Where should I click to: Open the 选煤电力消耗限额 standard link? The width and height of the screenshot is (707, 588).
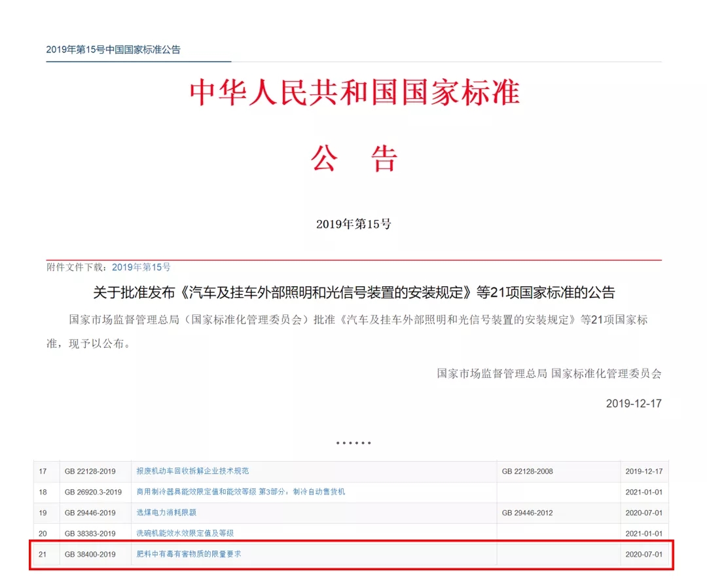point(166,513)
